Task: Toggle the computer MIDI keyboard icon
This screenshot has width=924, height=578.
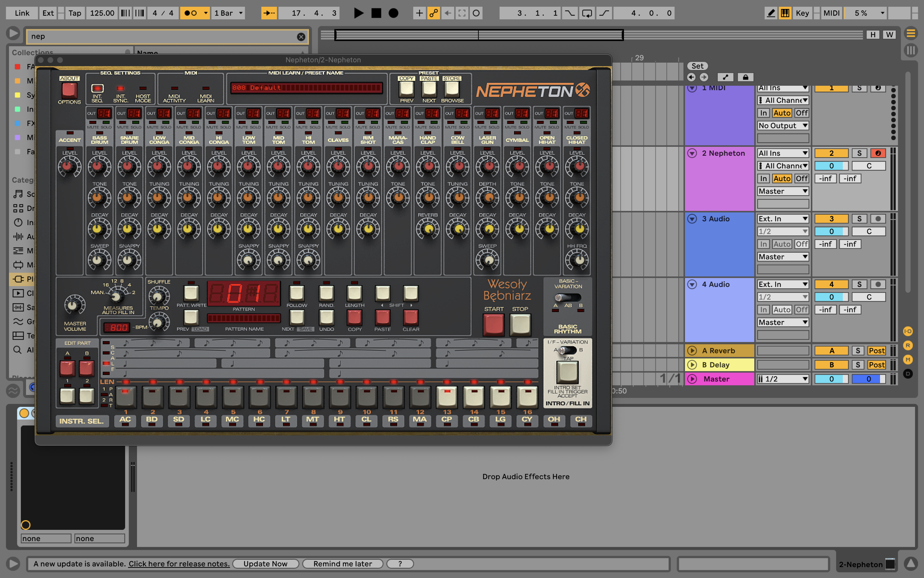Action: pyautogui.click(x=785, y=13)
